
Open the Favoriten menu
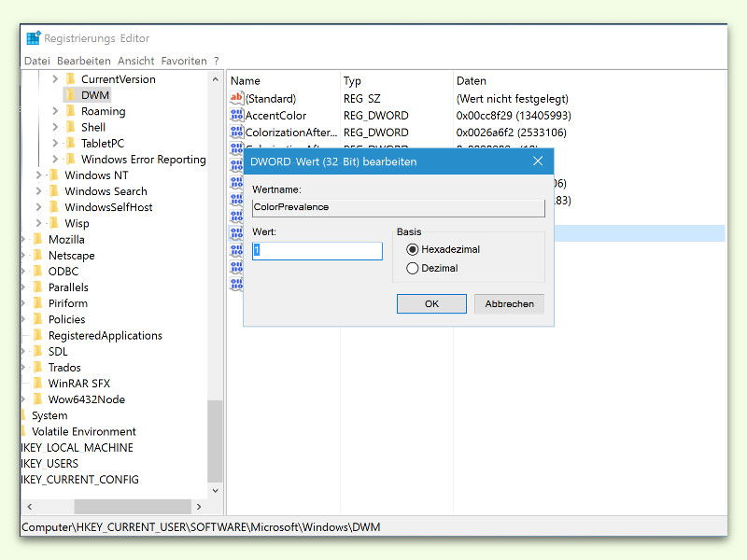(184, 61)
